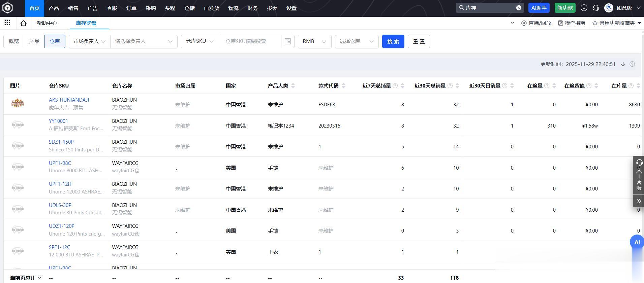
Task: Click the 新功能 button
Action: (565, 8)
